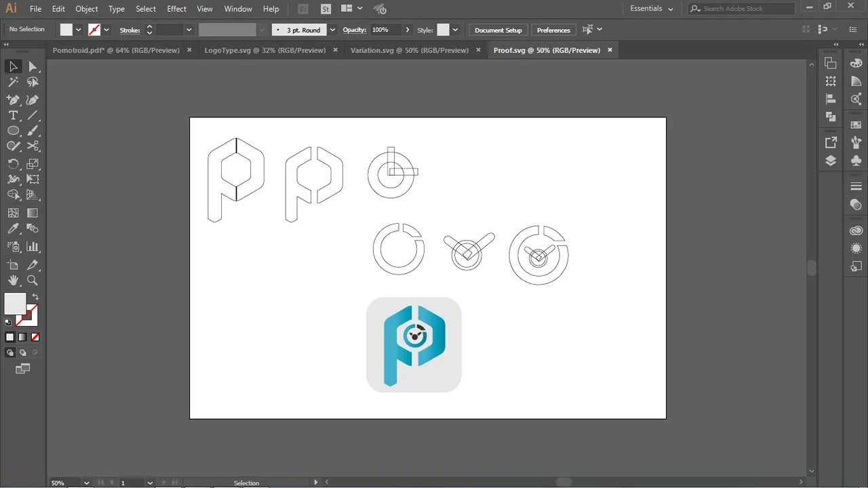Select the Column Graph tool

[33, 247]
